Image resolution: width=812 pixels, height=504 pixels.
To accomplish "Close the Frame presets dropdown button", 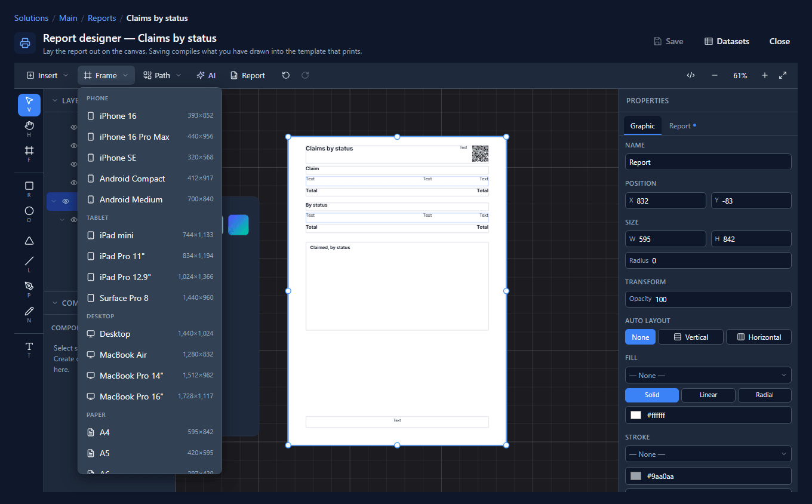I will tap(106, 75).
